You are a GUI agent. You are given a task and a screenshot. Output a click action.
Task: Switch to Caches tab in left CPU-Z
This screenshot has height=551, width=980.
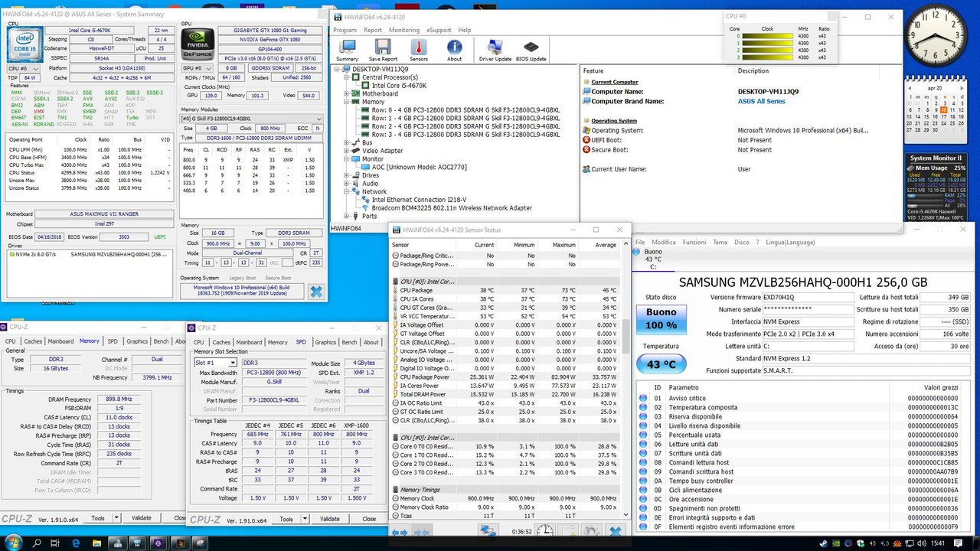point(33,341)
